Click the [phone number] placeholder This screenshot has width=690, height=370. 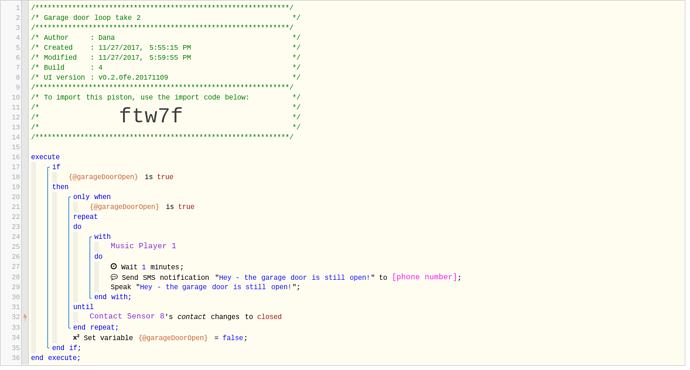coord(425,277)
